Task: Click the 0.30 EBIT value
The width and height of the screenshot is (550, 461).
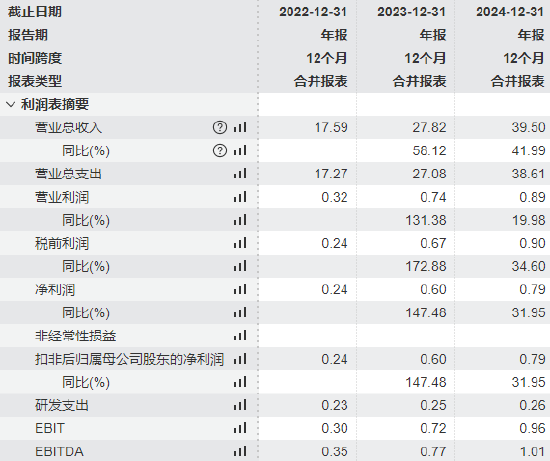Action: (x=334, y=428)
